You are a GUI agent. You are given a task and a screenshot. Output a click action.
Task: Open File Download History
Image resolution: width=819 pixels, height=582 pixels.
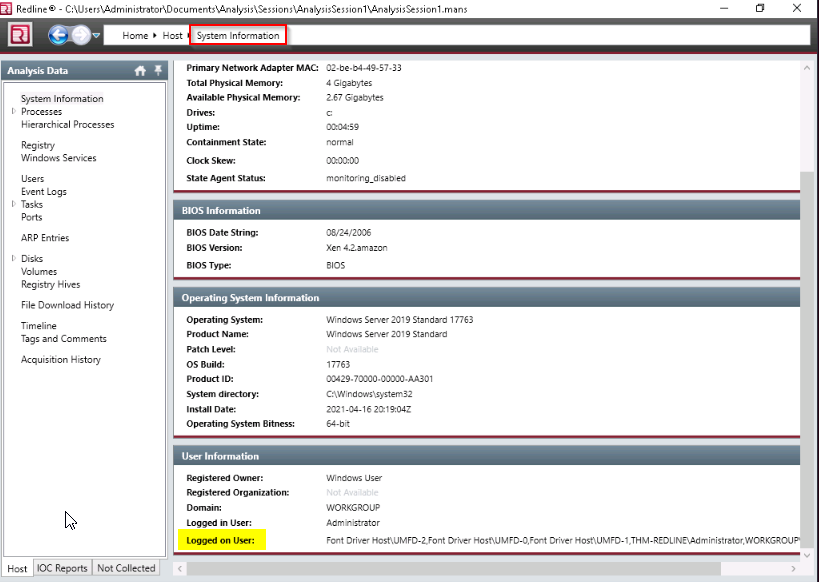[67, 305]
